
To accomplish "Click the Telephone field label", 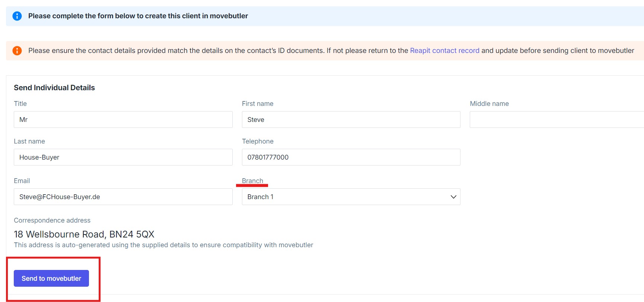I will tap(258, 141).
